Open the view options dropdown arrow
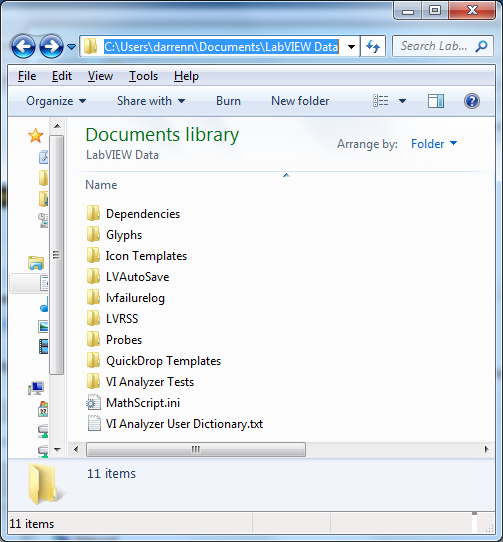This screenshot has height=542, width=503. [x=402, y=101]
